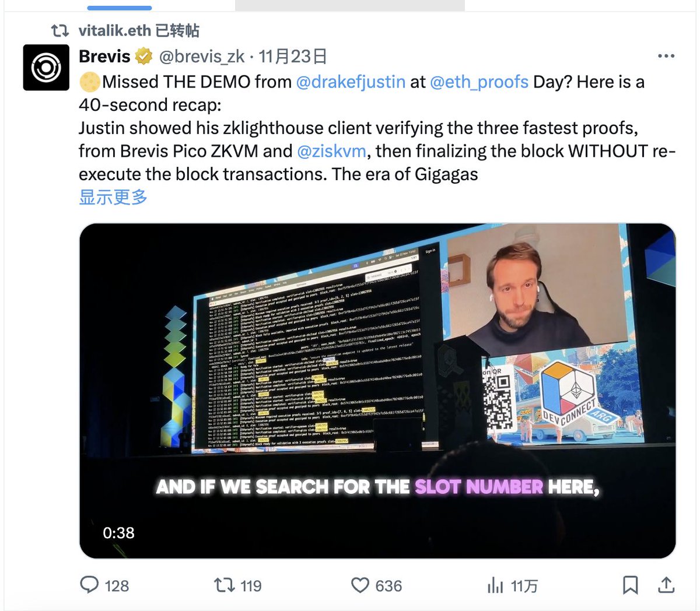Click the Brevis display name
700x611 pixels.
104,57
